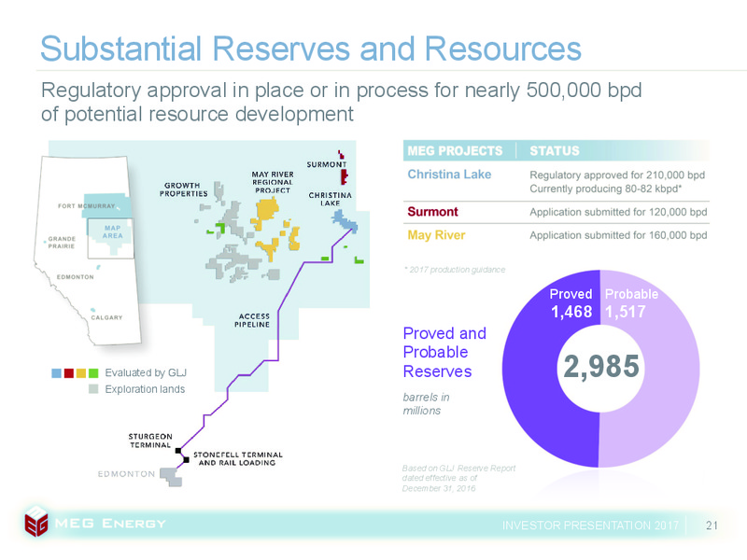
Task: Click the MEG PROJECTS table header
Action: coord(455,151)
